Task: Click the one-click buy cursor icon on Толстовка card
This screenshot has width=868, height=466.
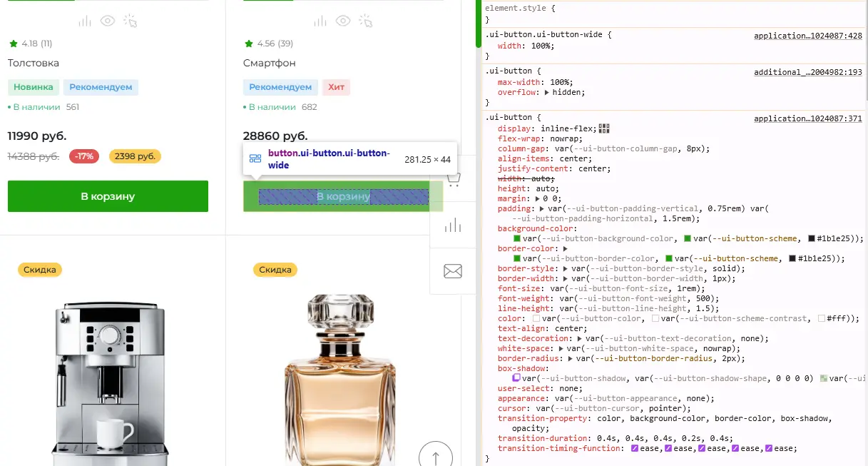Action: click(130, 21)
